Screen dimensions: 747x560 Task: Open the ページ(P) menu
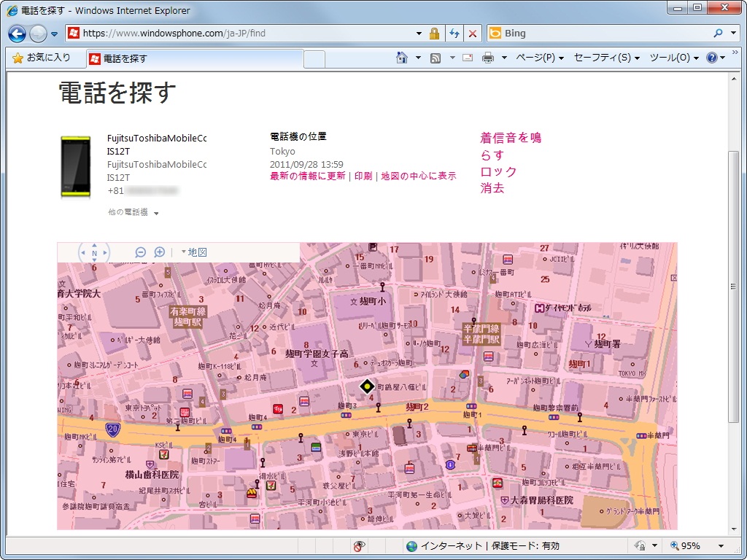point(540,58)
